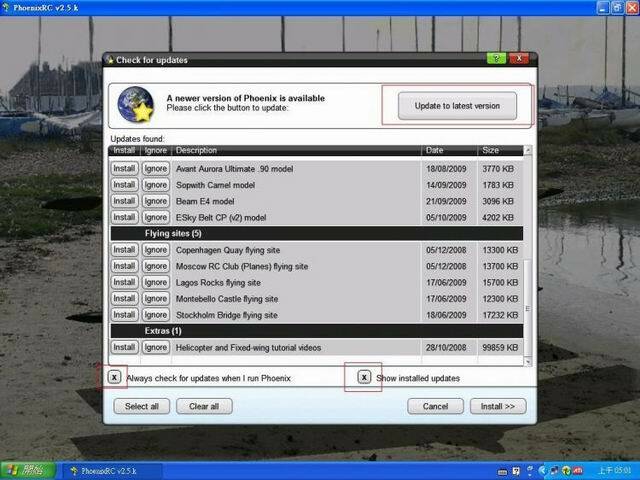Ignore Stockholm Bridge flying site
This screenshot has height=480, width=640.
pos(156,315)
